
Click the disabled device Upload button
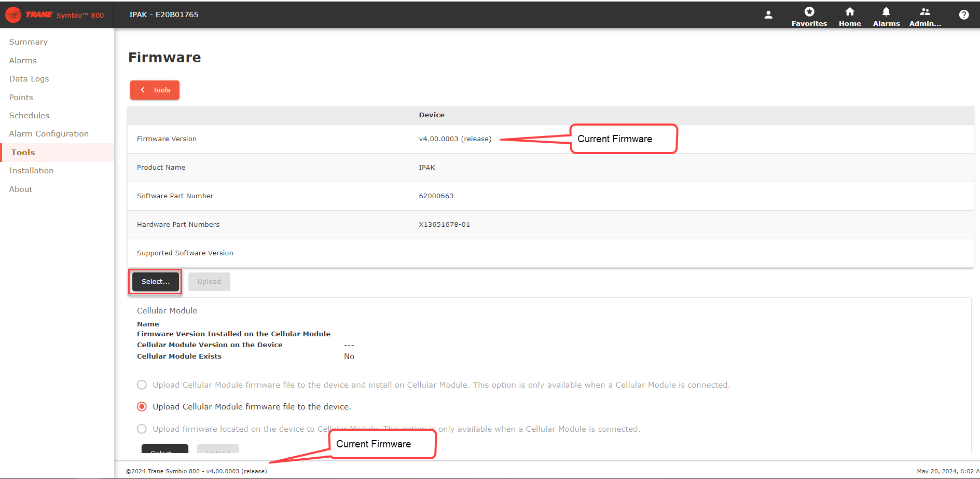(x=209, y=282)
